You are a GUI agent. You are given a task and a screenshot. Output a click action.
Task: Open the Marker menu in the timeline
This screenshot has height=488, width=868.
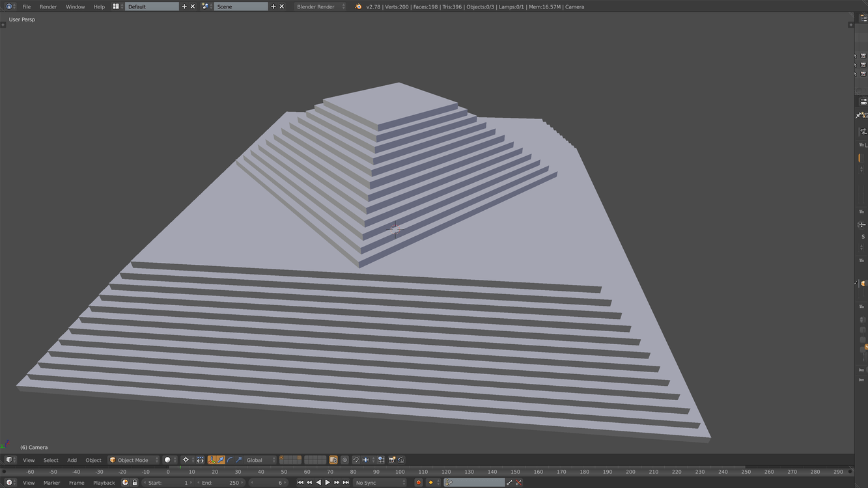[51, 483]
